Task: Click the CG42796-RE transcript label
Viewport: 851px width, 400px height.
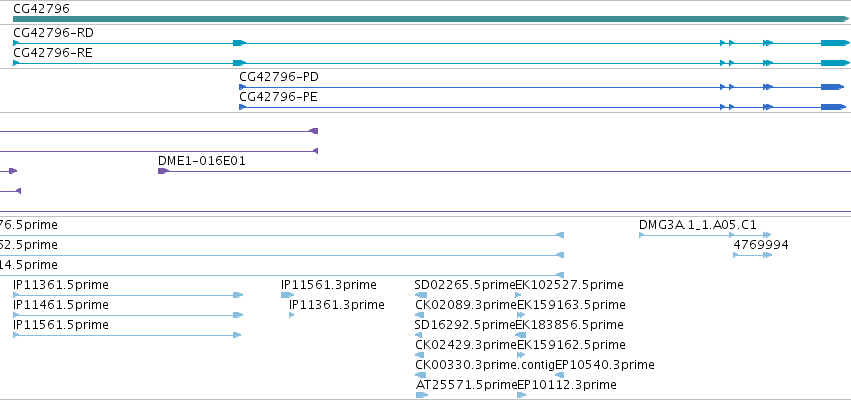Action: (53, 53)
